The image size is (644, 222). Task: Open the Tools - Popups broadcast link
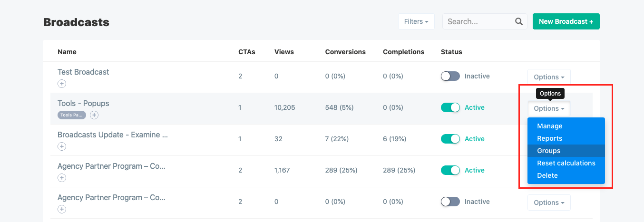click(x=83, y=103)
